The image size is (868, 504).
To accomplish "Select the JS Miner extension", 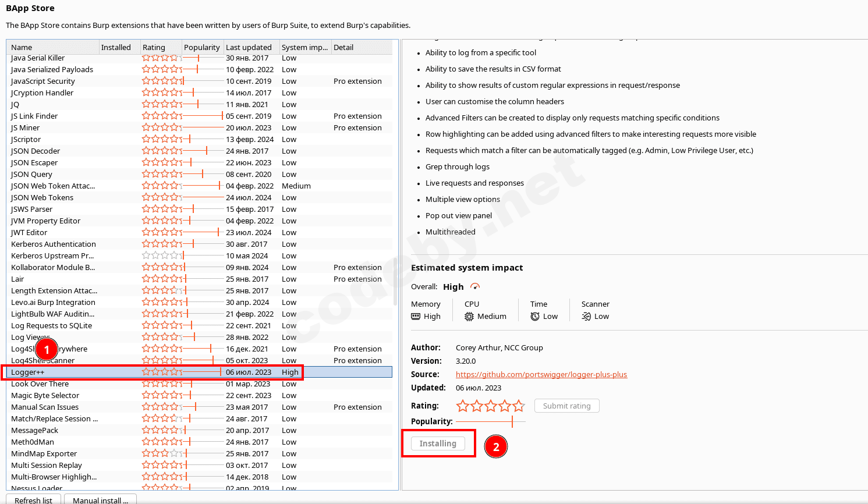I will (199, 127).
